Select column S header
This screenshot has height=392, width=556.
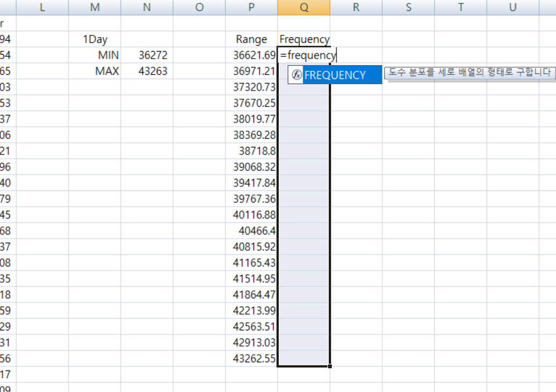pyautogui.click(x=408, y=7)
